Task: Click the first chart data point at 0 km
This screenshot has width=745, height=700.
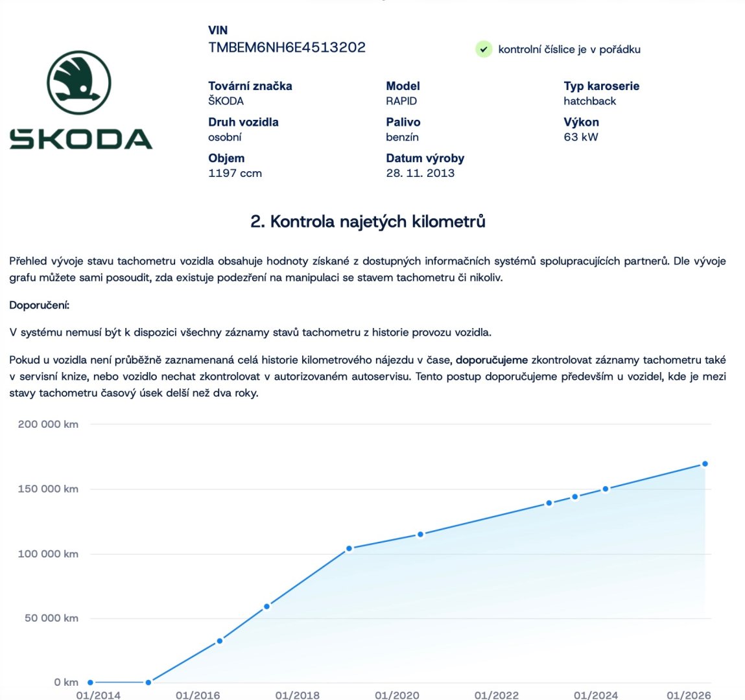Action: click(90, 682)
